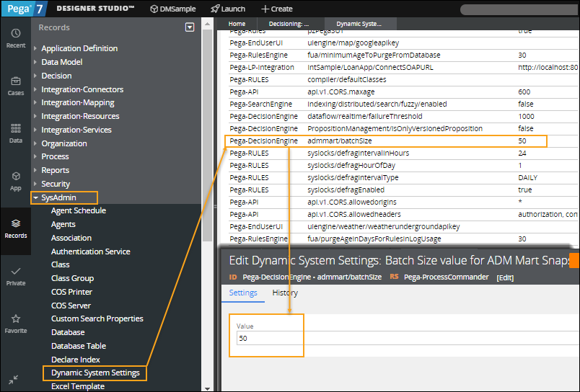Click the Value input field
Image resolution: width=580 pixels, height=392 pixels.
(407, 338)
